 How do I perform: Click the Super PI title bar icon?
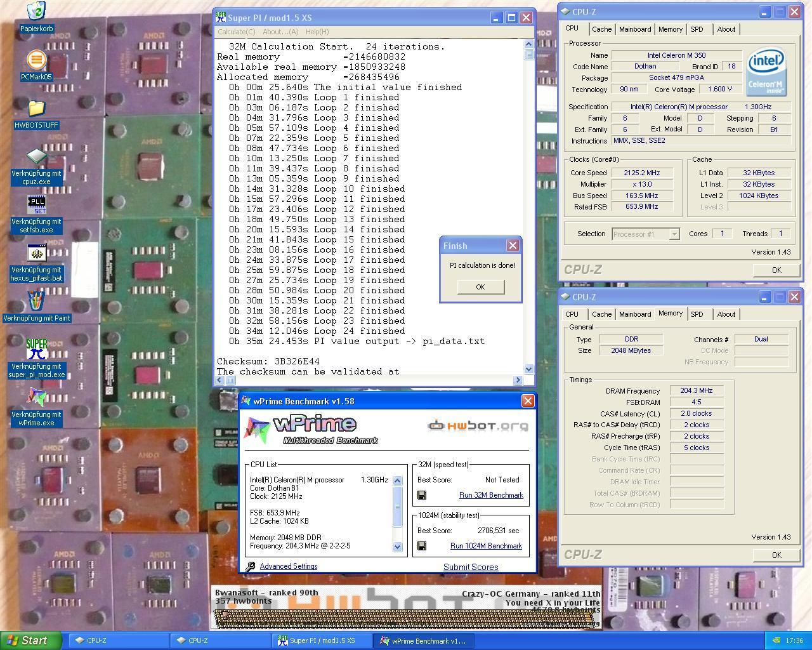[220, 17]
